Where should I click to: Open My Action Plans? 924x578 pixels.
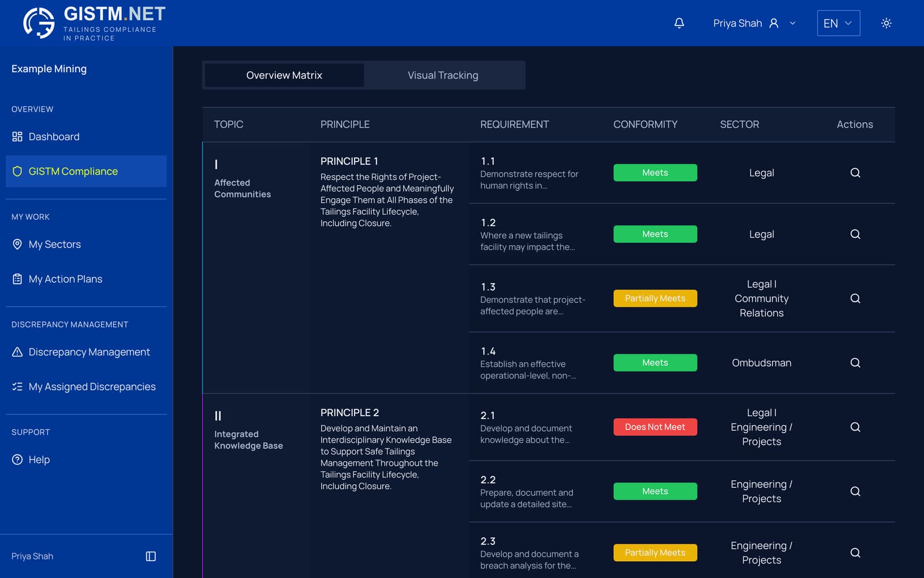(86, 279)
